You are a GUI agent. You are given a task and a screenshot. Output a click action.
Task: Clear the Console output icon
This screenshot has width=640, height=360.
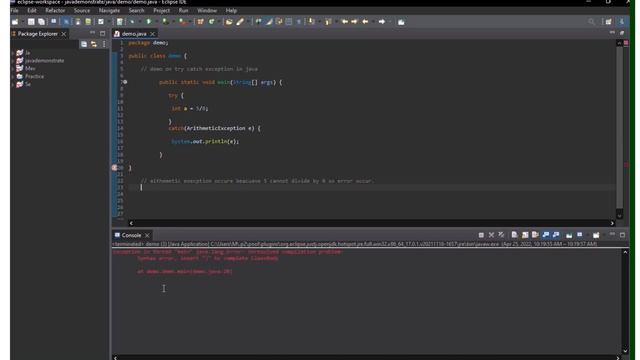pos(514,235)
